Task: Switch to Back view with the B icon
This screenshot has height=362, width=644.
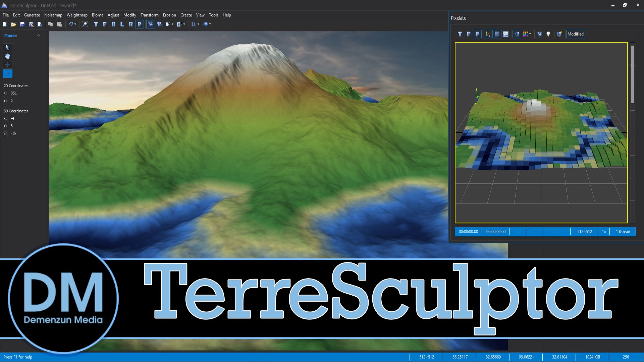Action: [x=113, y=24]
